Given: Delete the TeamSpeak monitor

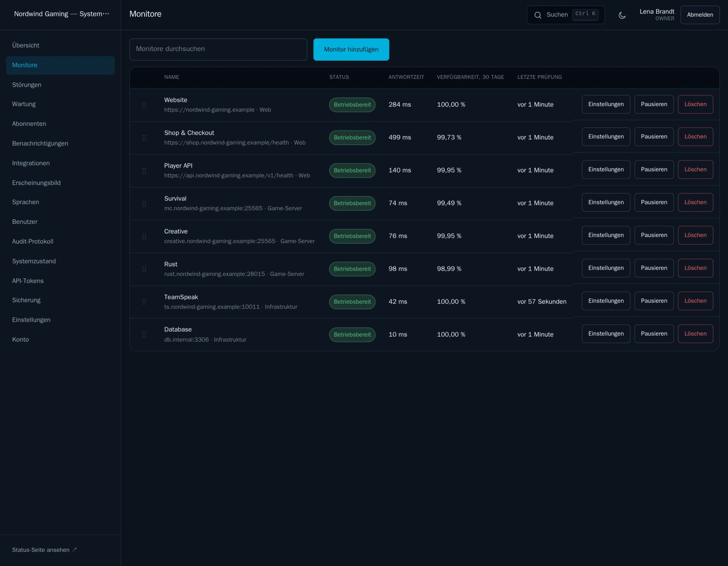Looking at the screenshot, I should 695,301.
